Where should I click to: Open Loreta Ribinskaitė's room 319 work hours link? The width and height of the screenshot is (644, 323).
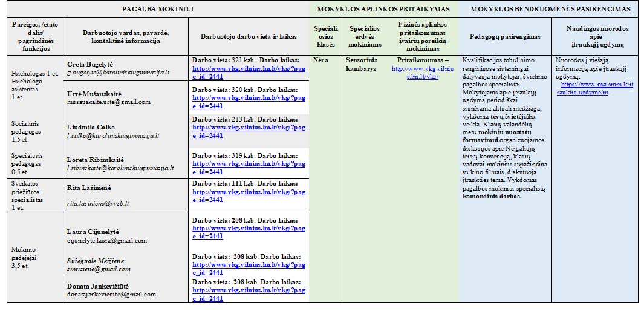click(x=249, y=163)
